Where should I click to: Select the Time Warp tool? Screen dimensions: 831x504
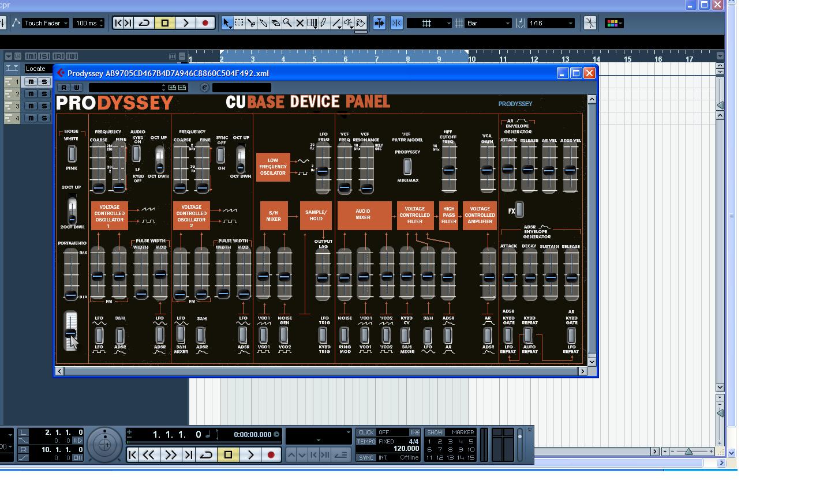click(312, 23)
